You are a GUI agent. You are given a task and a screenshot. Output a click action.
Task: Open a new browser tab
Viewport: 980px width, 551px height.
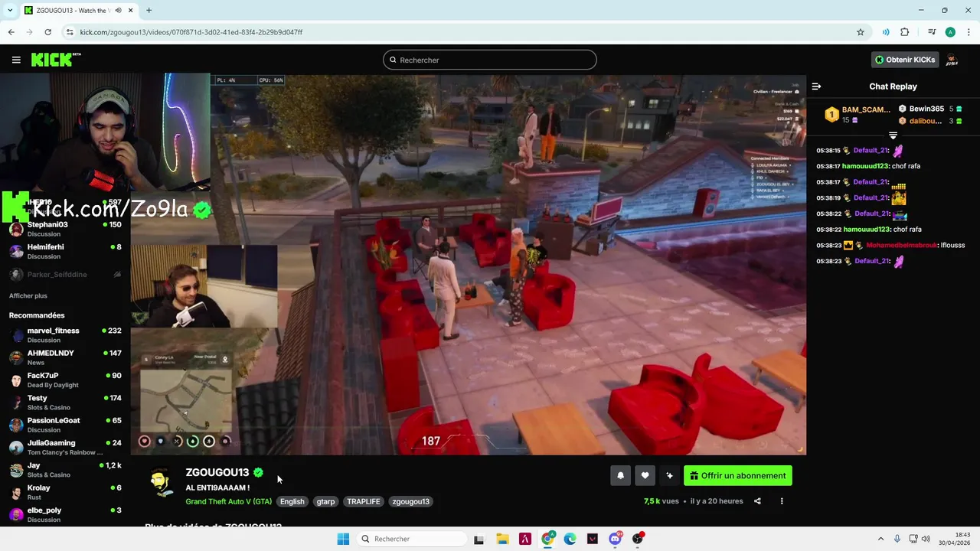coord(149,10)
